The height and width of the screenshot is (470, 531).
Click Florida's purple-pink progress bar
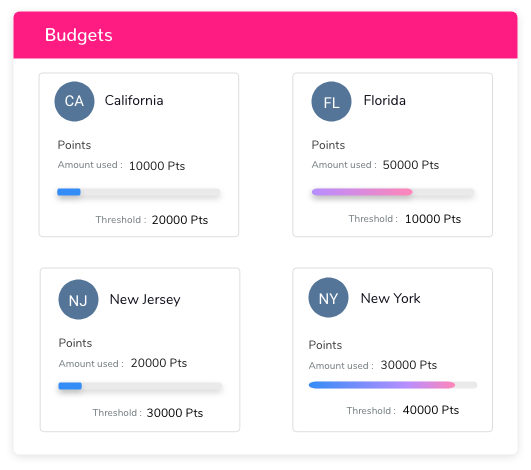pos(393,192)
